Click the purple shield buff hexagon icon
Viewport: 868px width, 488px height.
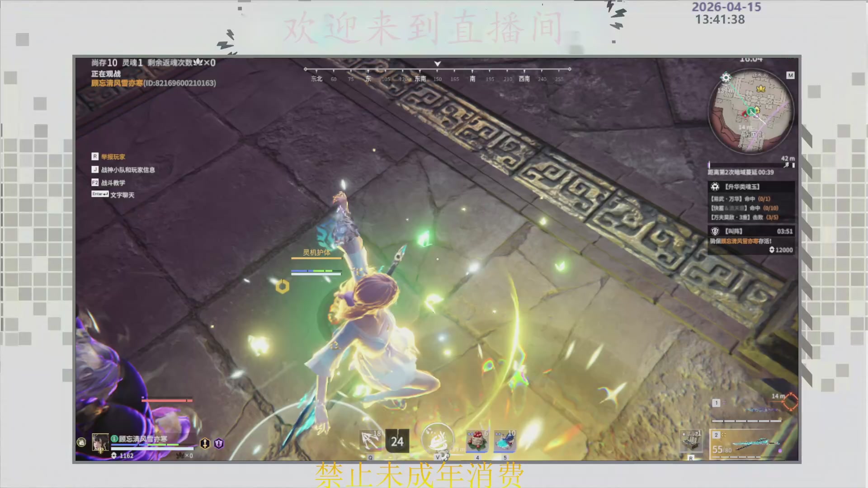219,443
